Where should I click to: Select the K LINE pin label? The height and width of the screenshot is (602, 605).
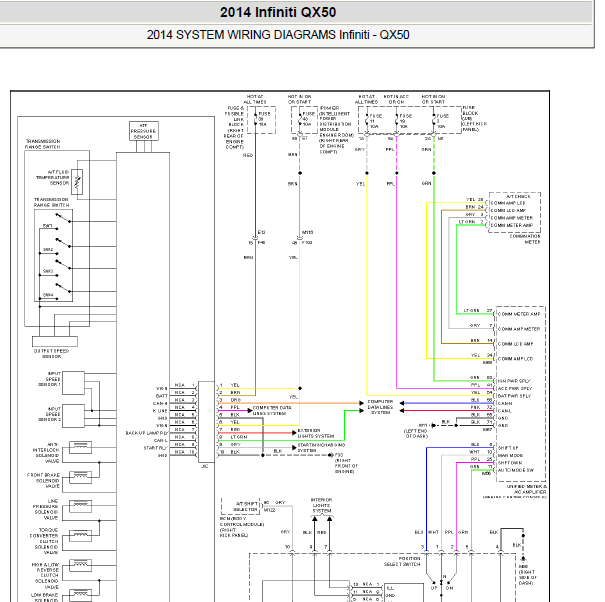click(x=160, y=411)
